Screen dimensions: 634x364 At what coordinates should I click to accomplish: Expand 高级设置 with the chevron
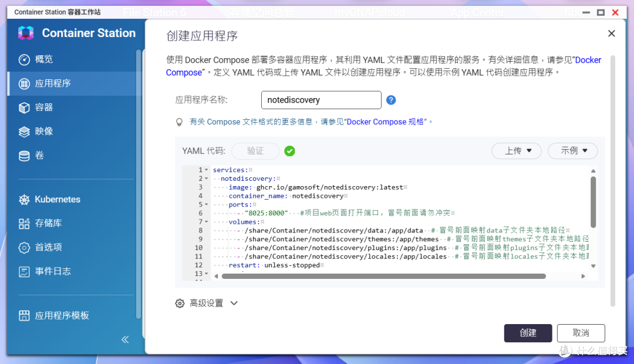coord(234,304)
